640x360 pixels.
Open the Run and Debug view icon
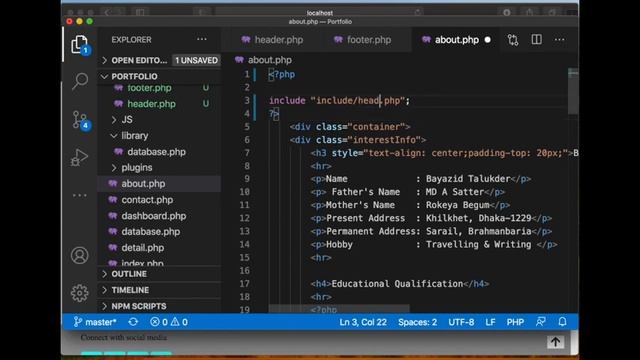click(80, 157)
